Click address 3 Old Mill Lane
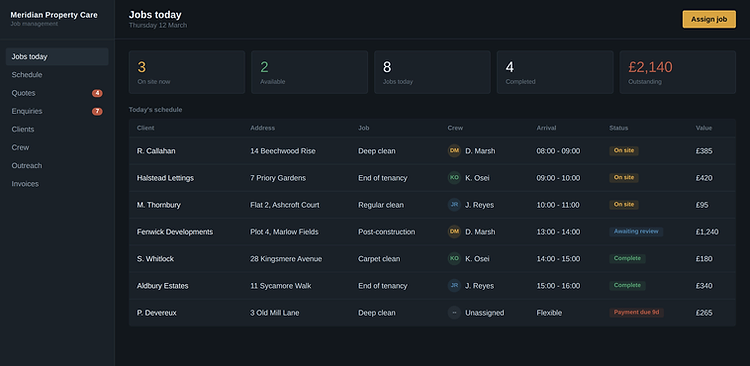Image resolution: width=750 pixels, height=366 pixels. point(275,313)
